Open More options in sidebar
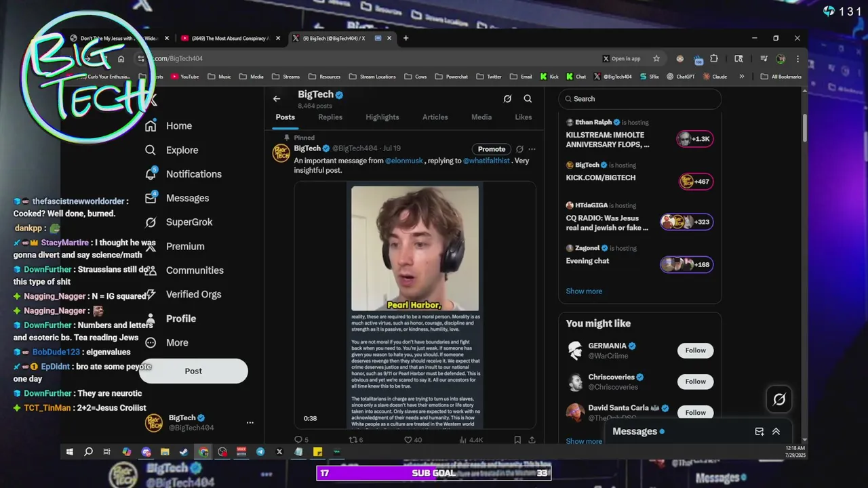Image resolution: width=868 pixels, height=488 pixels. coord(167,343)
